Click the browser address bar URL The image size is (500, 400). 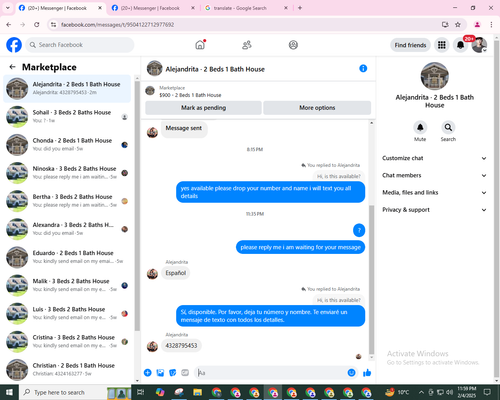tap(117, 25)
